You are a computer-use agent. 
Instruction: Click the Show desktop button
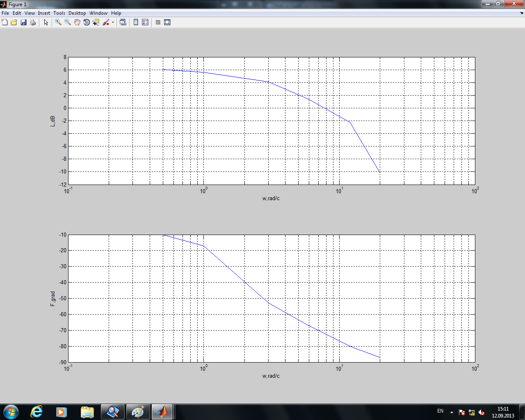click(x=522, y=412)
